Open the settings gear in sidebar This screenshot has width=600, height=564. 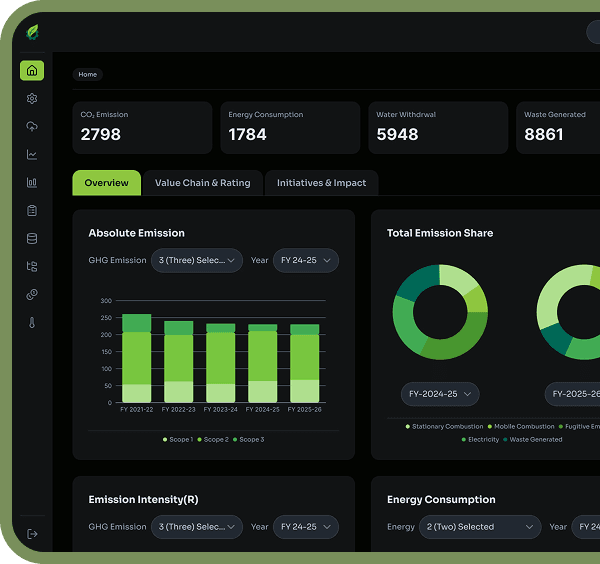pyautogui.click(x=32, y=98)
